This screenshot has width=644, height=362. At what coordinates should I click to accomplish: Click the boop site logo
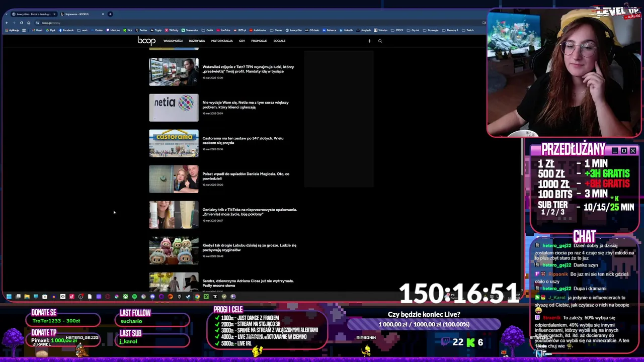(x=146, y=41)
